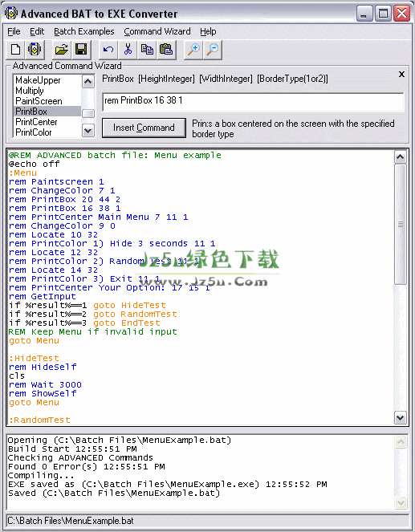Click the 'rem GetInput' line
This screenshot has height=532, width=415.
pos(42,296)
